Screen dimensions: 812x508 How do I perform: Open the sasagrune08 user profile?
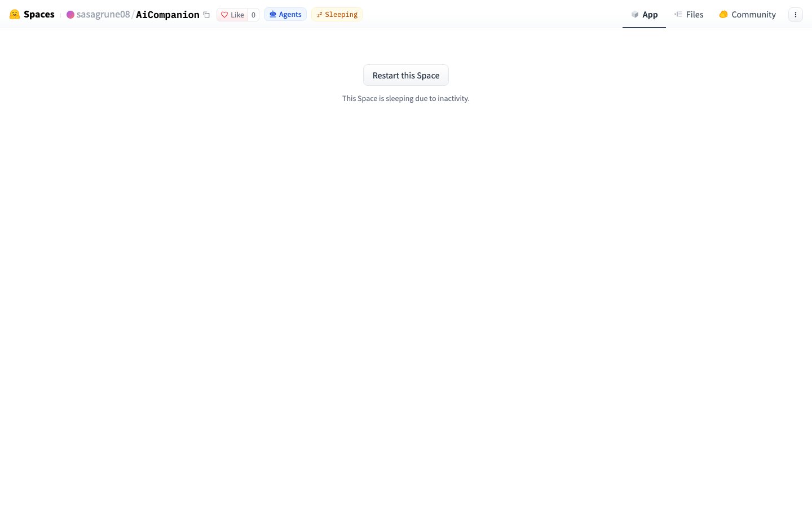(103, 15)
